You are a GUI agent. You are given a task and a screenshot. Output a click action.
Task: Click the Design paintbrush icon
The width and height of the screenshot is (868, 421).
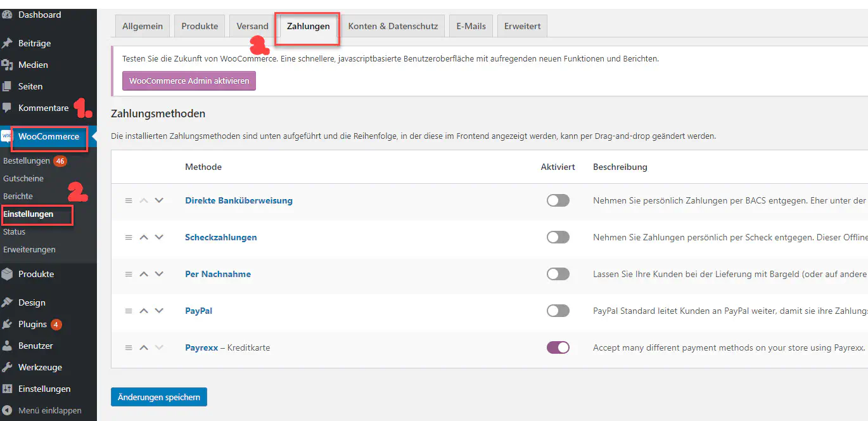click(x=8, y=302)
